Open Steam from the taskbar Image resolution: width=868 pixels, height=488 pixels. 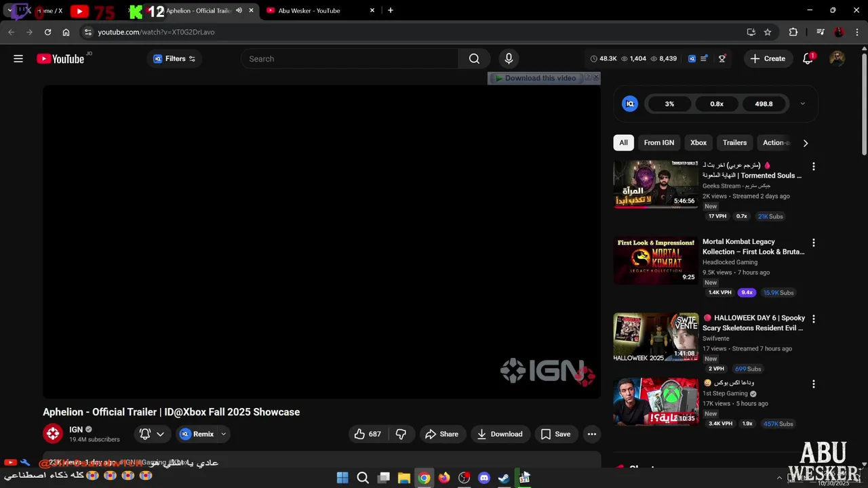504,478
